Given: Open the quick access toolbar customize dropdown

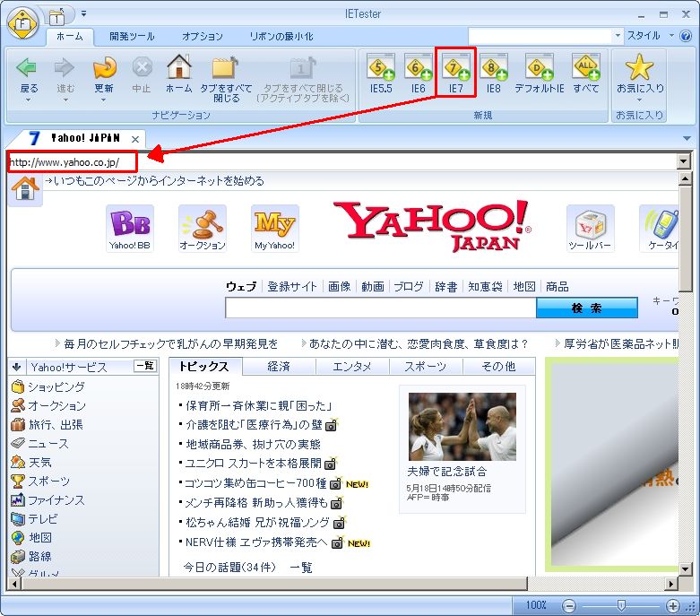Looking at the screenshot, I should tap(83, 13).
